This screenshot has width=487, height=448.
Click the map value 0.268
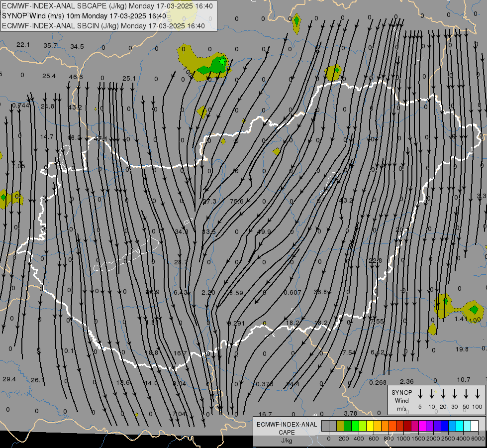pos(378,383)
